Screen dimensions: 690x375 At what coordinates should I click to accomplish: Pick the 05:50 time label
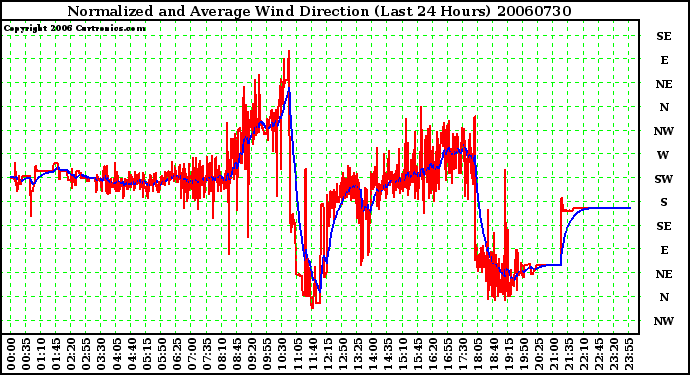[x=161, y=354]
